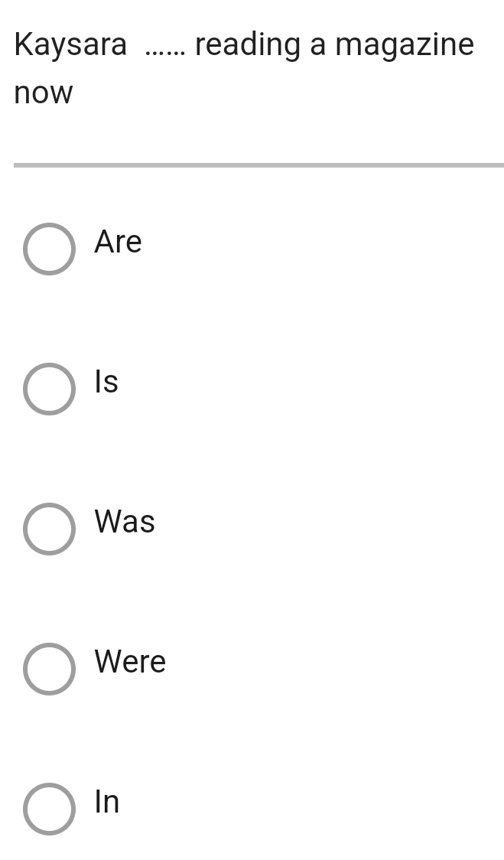This screenshot has height=860, width=504.
Task: Pick the Were radio circle
Action: pyautogui.click(x=50, y=669)
